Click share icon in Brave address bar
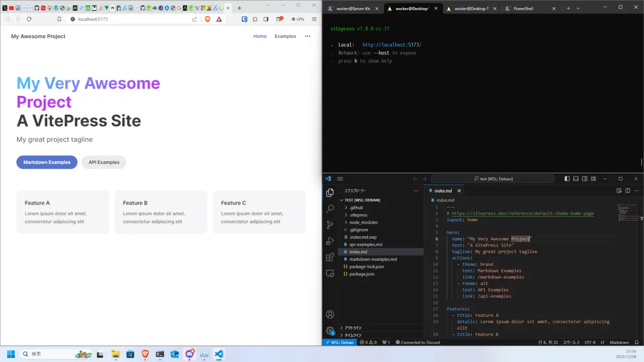Viewport: 644px width, 362px height. 195,19
